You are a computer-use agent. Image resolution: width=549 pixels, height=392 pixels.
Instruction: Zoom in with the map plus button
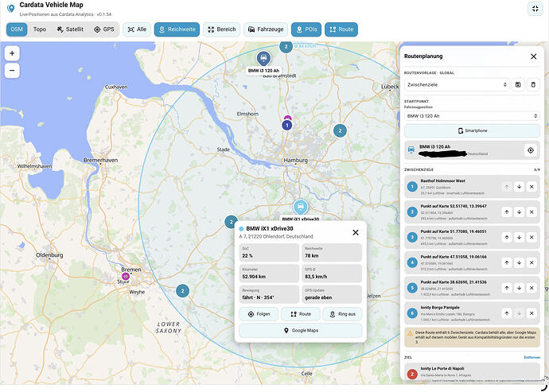(x=12, y=53)
